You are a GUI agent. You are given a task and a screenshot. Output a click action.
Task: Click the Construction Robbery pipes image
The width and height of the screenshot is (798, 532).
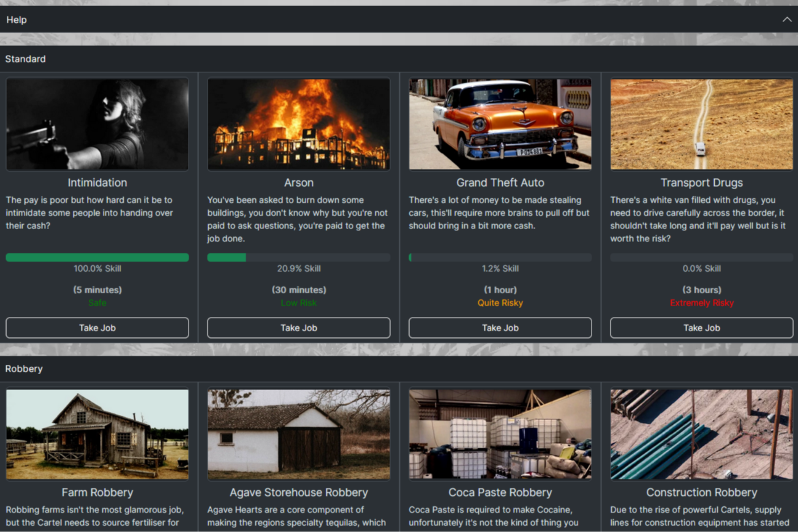tap(701, 434)
